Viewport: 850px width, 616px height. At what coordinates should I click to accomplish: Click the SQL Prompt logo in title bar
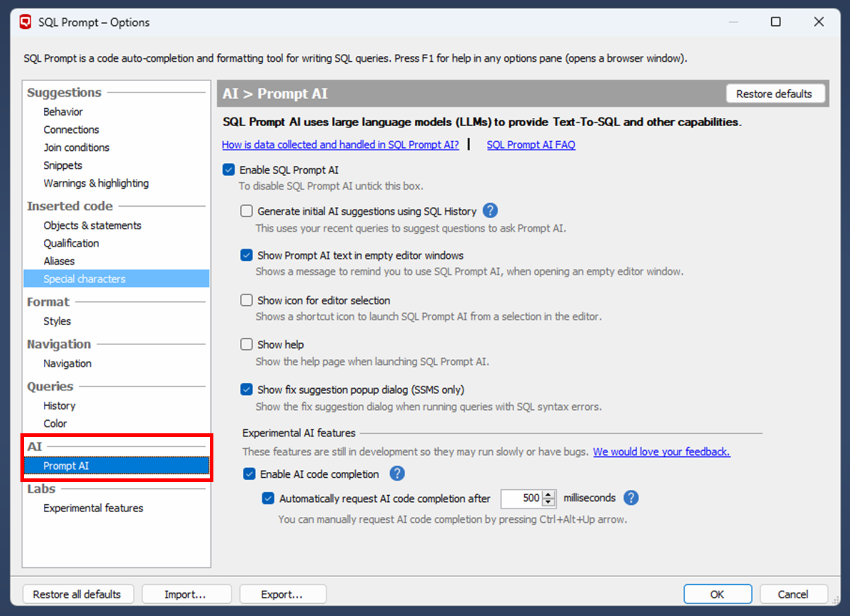tap(25, 22)
